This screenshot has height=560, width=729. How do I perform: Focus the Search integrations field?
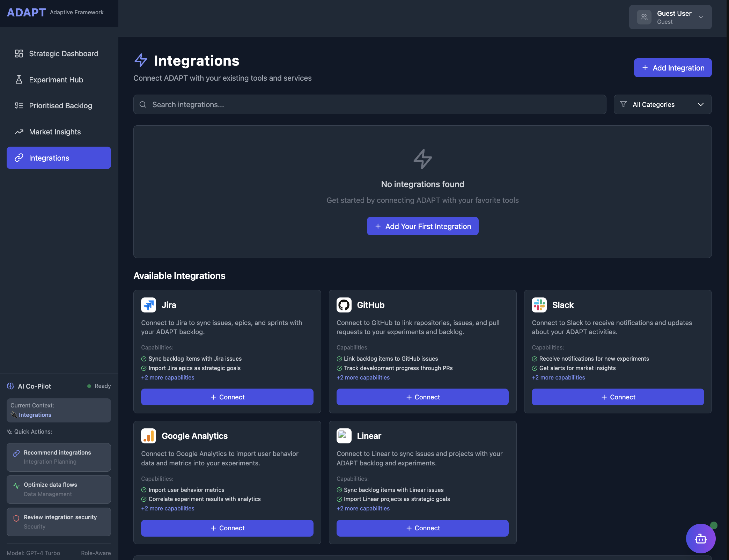click(x=369, y=104)
